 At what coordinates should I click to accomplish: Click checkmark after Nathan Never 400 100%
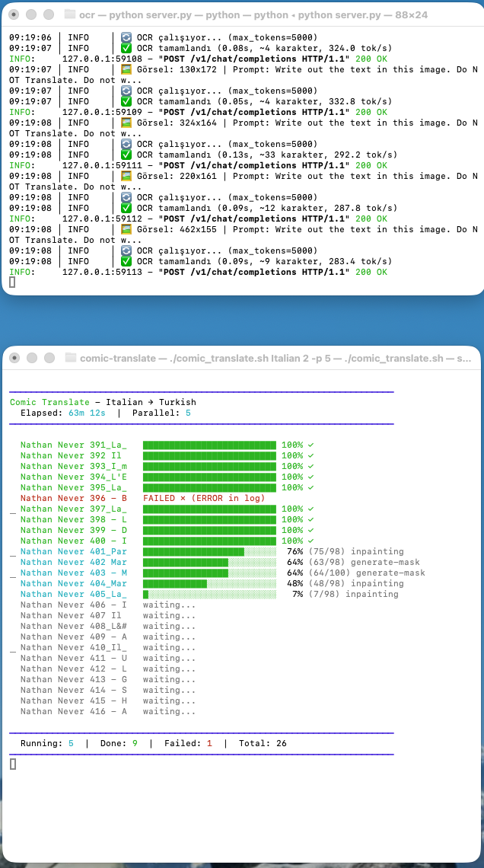[310, 541]
